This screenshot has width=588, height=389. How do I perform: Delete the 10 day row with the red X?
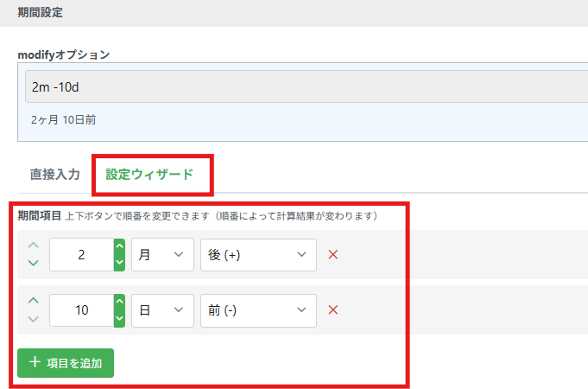(x=332, y=309)
